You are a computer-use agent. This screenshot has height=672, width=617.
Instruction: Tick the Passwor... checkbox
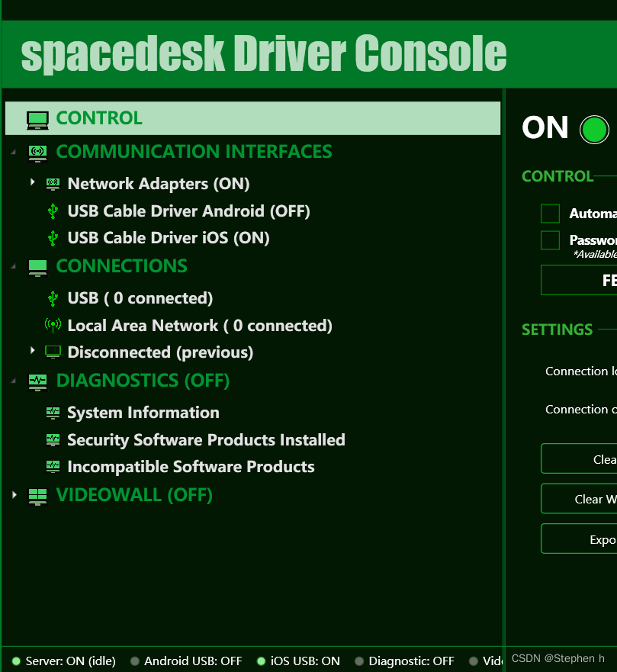(550, 240)
